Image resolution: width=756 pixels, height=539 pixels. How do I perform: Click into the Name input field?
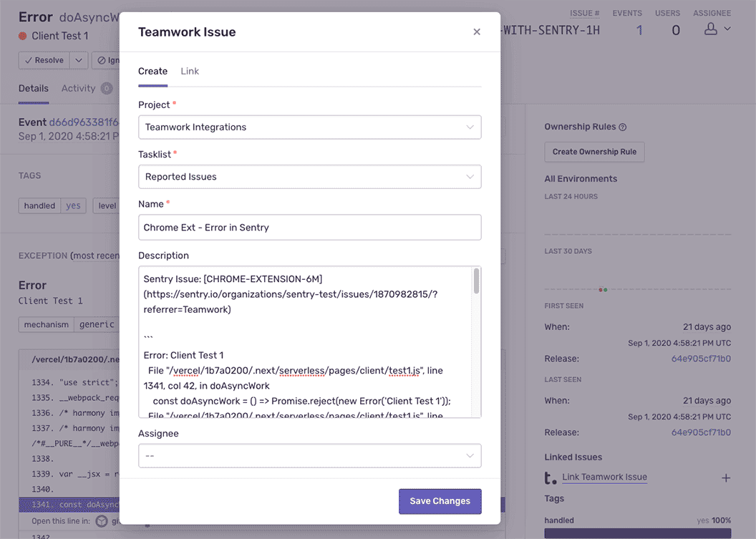[309, 228]
